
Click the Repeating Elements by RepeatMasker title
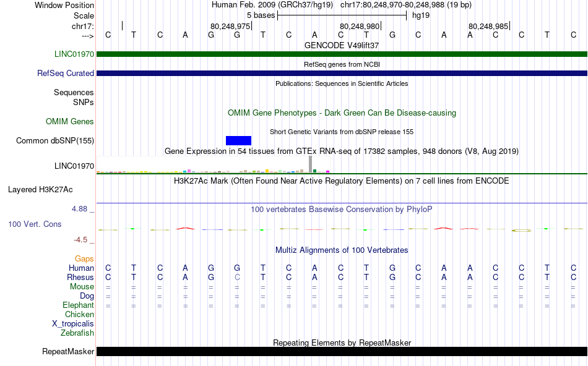(x=342, y=343)
